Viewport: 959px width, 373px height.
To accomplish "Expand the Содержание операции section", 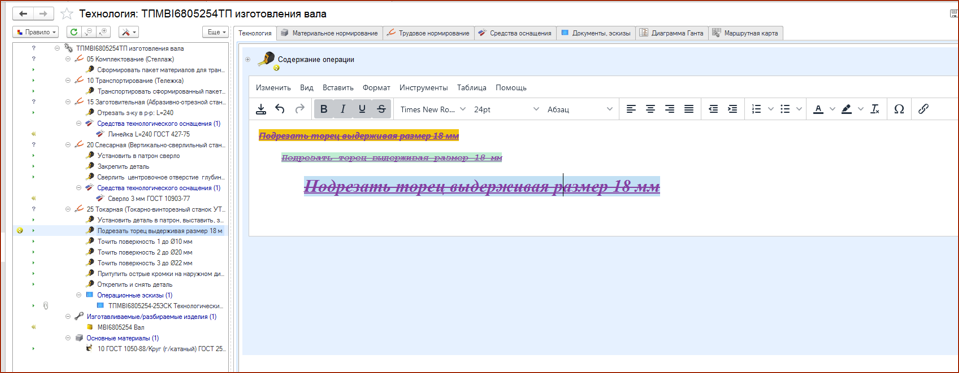I will (x=248, y=59).
